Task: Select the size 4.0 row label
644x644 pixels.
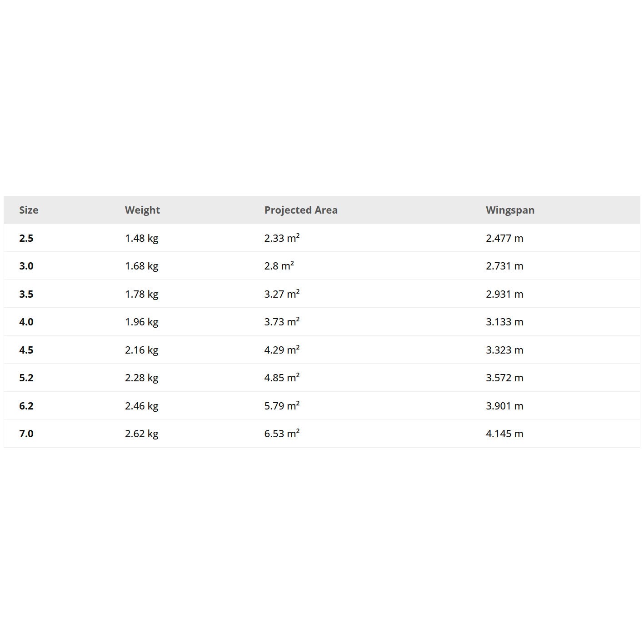Action: point(26,322)
